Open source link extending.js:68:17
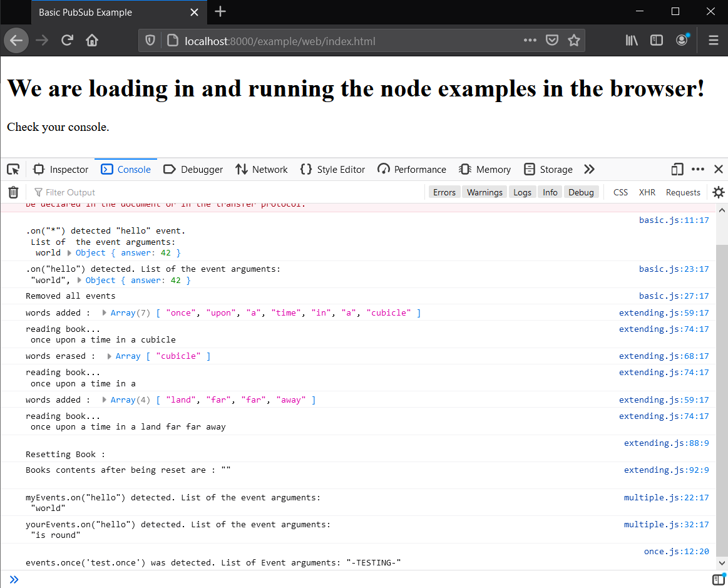The width and height of the screenshot is (728, 588). coord(664,356)
